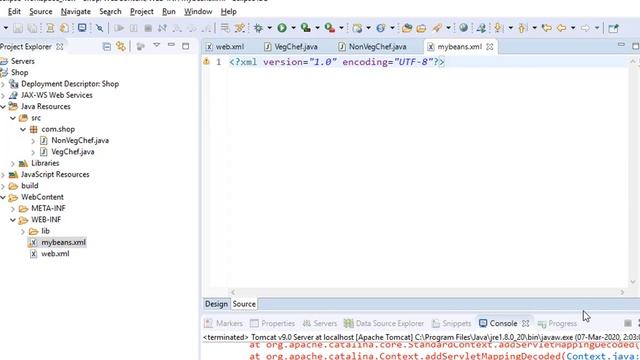
Task: Click the Resume debug icon
Action: [119, 28]
